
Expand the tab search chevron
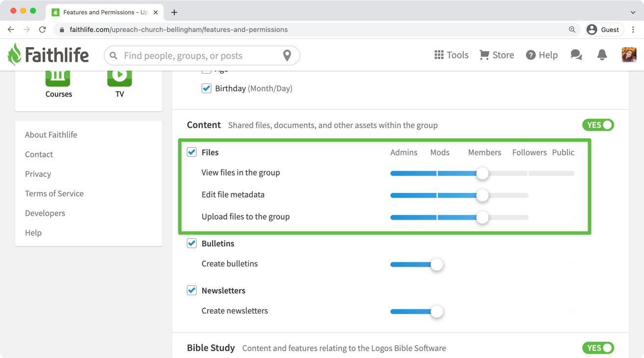[x=633, y=12]
